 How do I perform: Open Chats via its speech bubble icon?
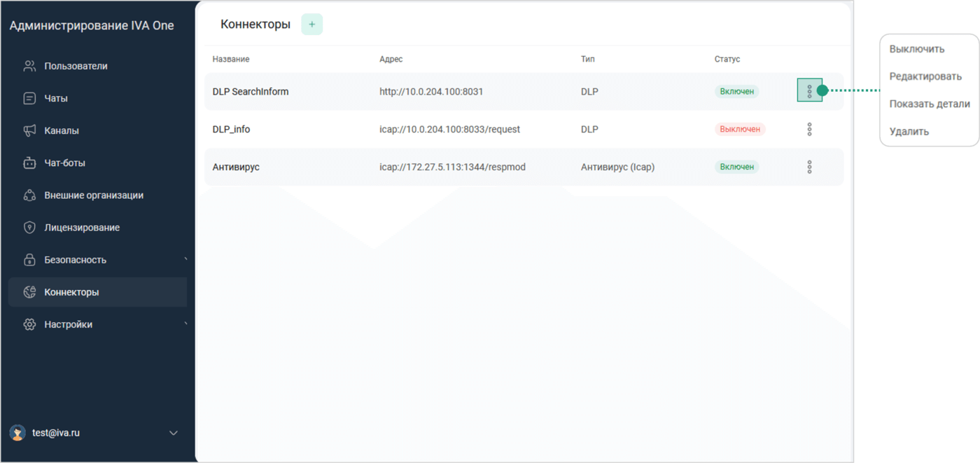29,99
